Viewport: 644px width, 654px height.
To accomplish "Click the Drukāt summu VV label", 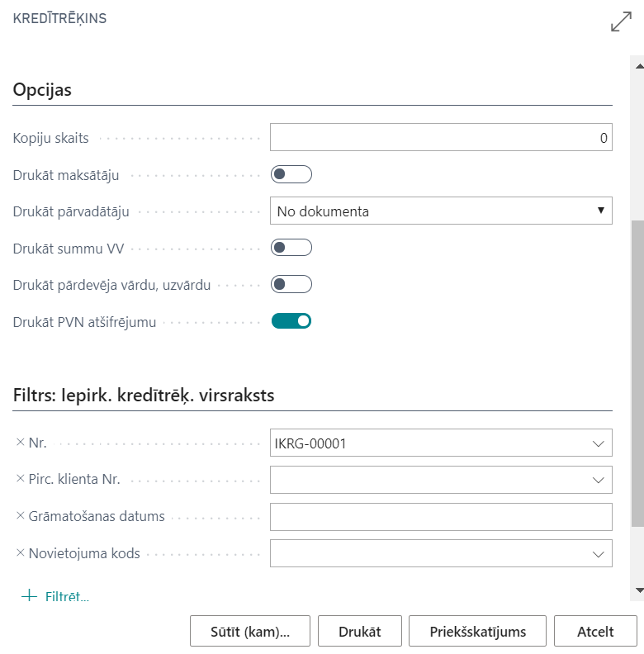I will (69, 249).
